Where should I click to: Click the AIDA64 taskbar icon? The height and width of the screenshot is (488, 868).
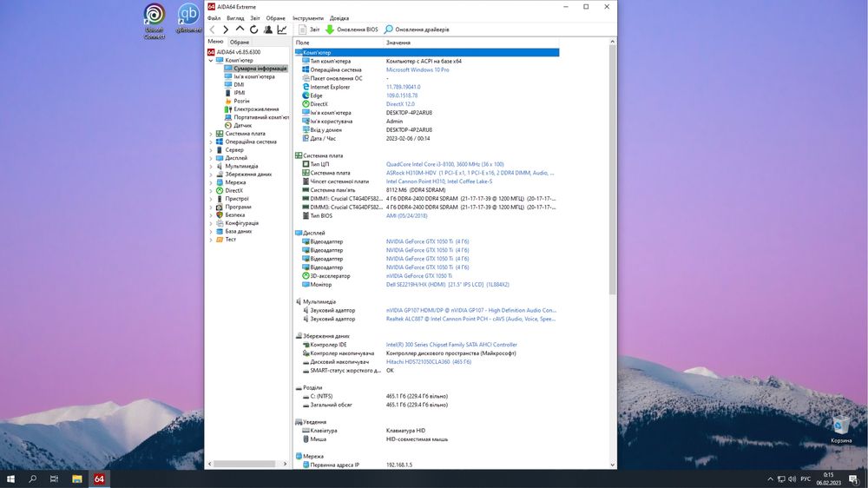coord(99,479)
